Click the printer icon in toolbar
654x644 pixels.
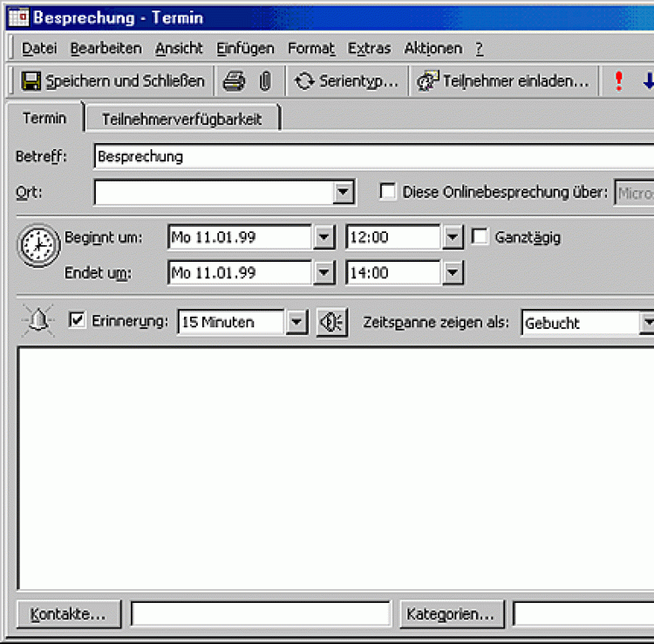click(x=234, y=81)
